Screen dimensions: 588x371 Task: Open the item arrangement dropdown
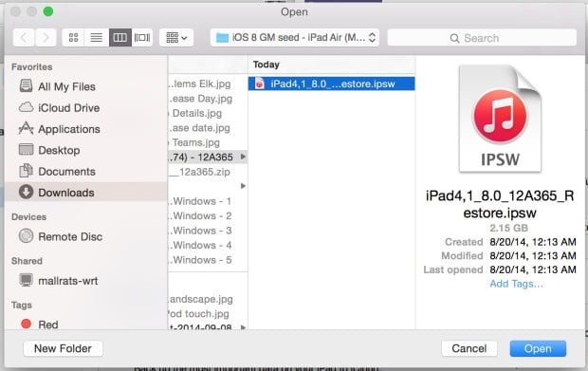(x=176, y=38)
